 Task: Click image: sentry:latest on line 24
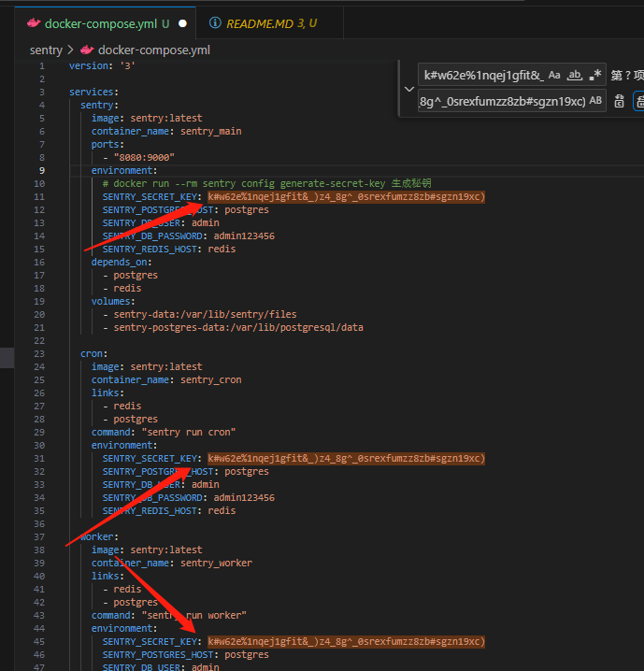[147, 366]
